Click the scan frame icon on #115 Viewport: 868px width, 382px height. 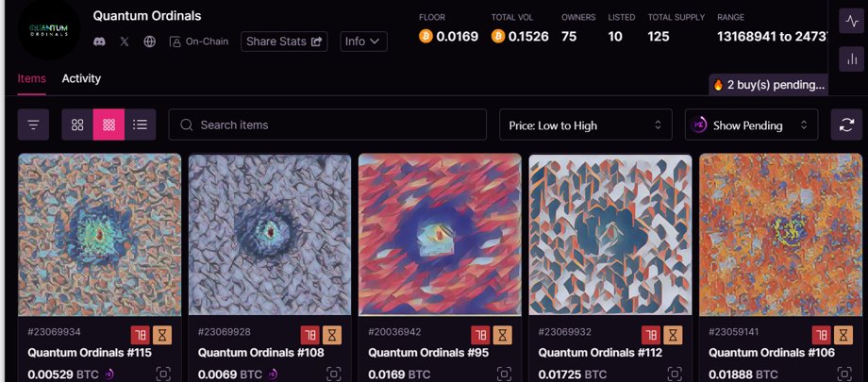pos(162,374)
